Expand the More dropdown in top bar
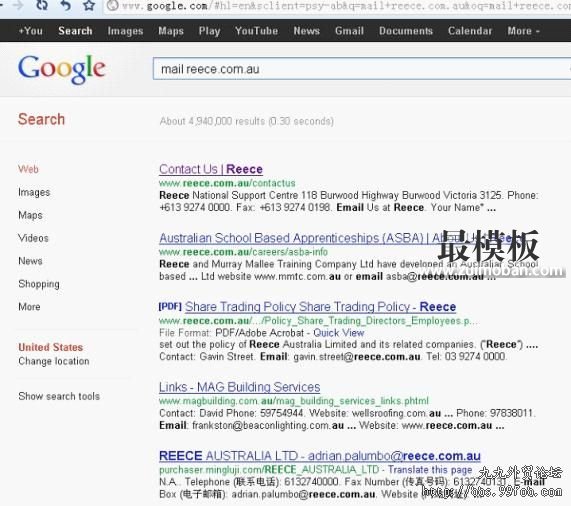Screen dimensions: 571x506 pos(523,31)
